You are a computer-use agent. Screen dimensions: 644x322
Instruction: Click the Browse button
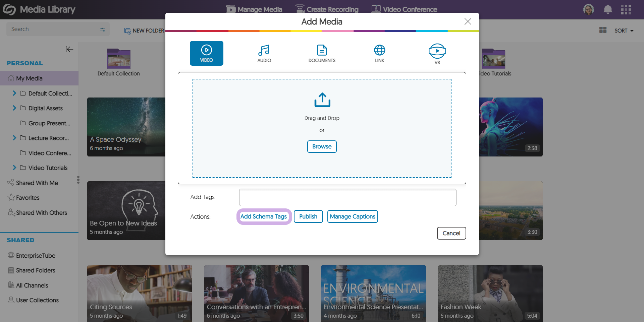322,146
